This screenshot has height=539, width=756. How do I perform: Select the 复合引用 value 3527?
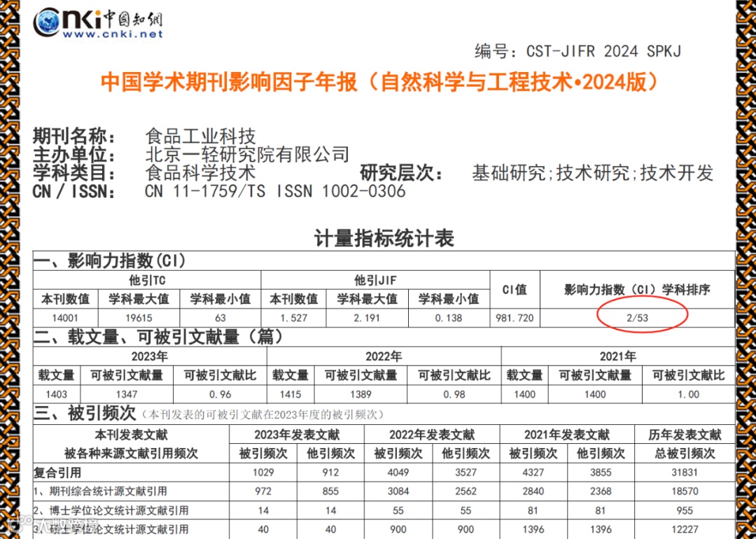465,472
